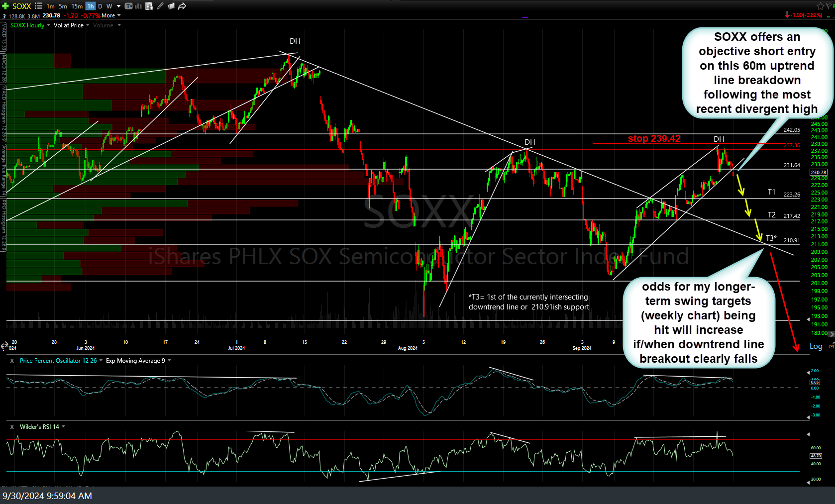The height and width of the screenshot is (504, 835).
Task: Click the share arrow icon
Action: pyautogui.click(x=182, y=6)
